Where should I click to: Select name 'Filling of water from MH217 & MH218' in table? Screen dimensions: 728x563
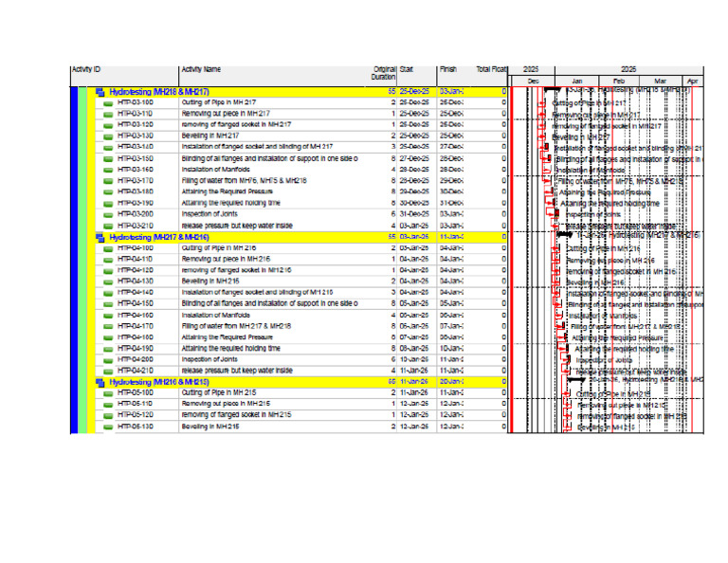pyautogui.click(x=236, y=326)
